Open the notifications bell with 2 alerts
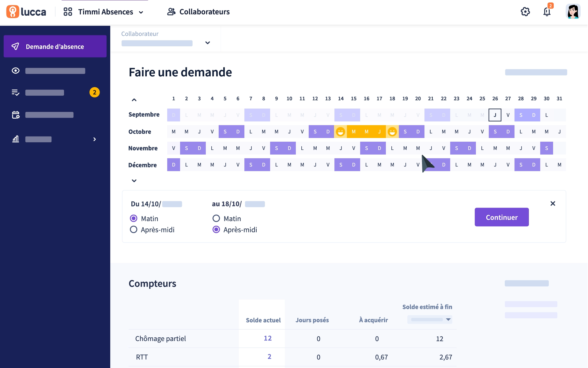This screenshot has height=368, width=588. point(547,12)
